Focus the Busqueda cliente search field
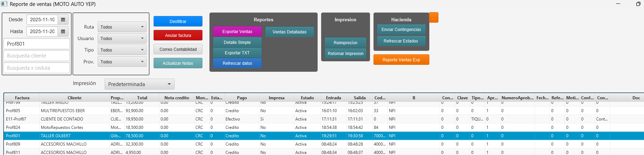 (37, 56)
